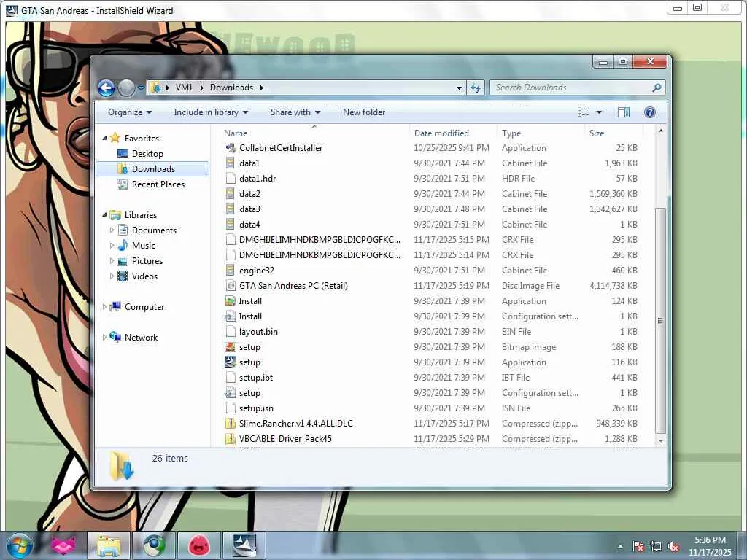747x560 pixels.
Task: Open the Share with menu
Action: coord(295,112)
